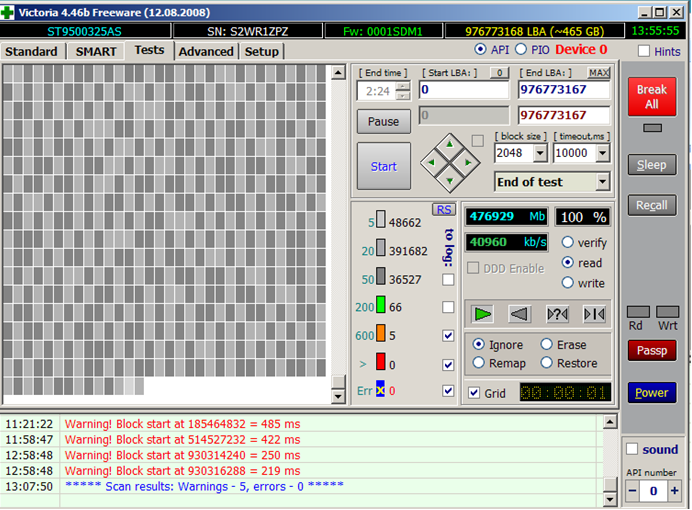Click the Rd indicator lamp
This screenshot has width=692, height=510.
click(x=638, y=312)
